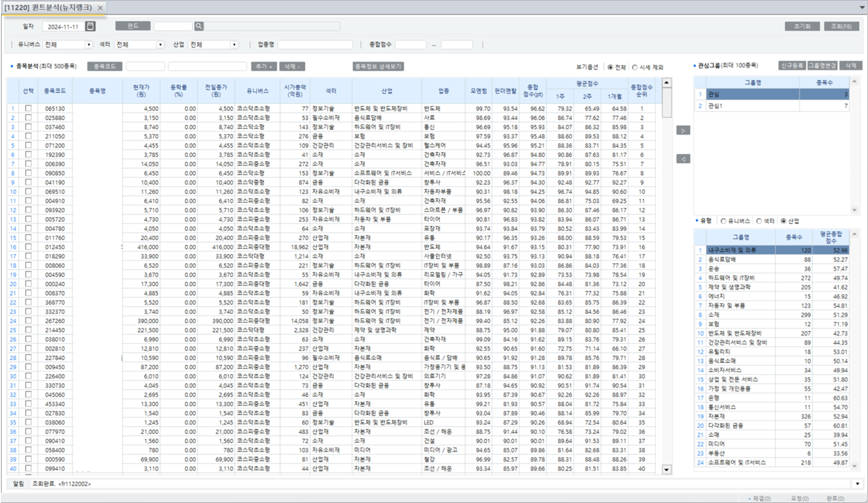
Task: Open the 섹터 filter dropdown
Action: click(x=160, y=45)
